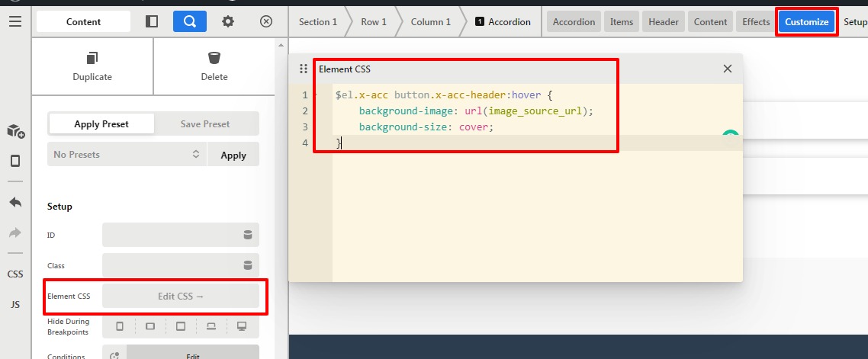
Task: Toggle hide on first mobile breakpoint
Action: click(x=120, y=326)
